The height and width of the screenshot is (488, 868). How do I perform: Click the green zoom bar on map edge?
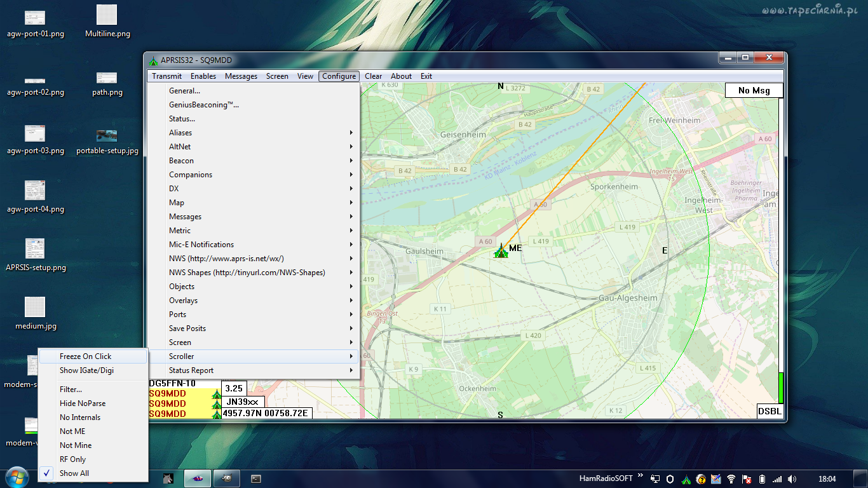coord(781,388)
